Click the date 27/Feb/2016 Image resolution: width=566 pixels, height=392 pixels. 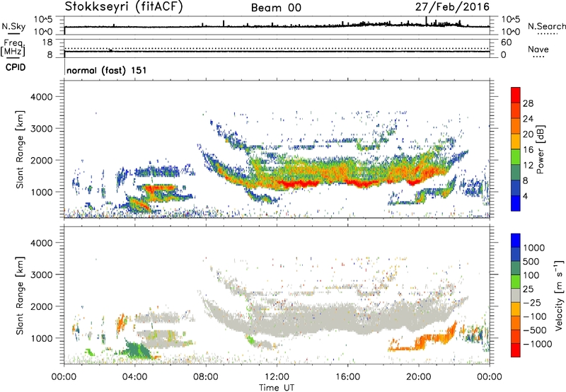pos(452,6)
